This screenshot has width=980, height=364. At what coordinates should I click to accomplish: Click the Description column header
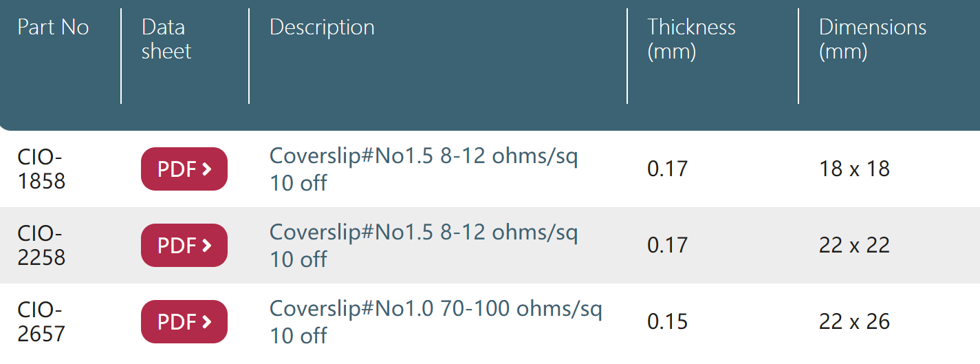point(322,28)
